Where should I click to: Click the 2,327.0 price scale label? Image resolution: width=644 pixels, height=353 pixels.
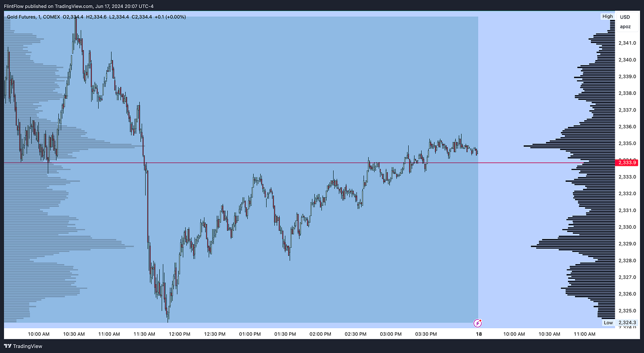[627, 277]
